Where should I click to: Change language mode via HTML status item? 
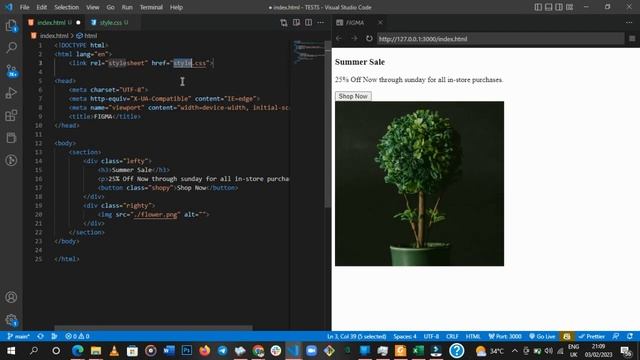[x=473, y=336]
